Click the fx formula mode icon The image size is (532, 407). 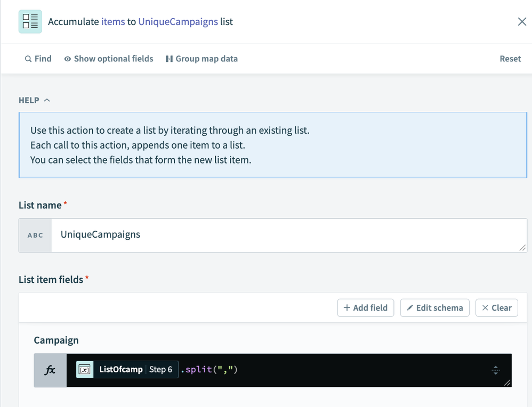pyautogui.click(x=50, y=370)
